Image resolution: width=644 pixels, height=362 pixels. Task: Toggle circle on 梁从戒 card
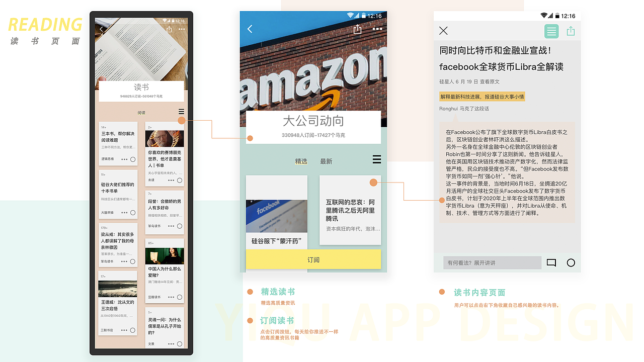[x=133, y=261]
